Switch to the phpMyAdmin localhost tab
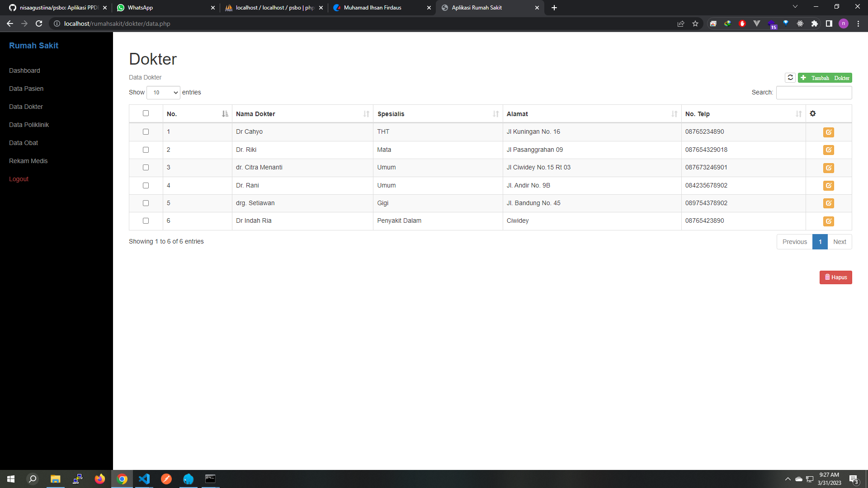This screenshot has height=488, width=868. (274, 8)
